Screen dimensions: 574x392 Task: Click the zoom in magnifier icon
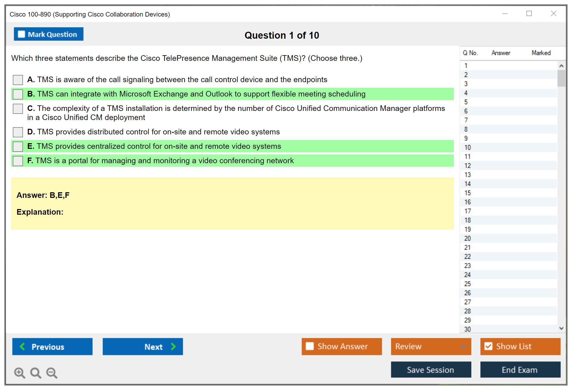tap(19, 373)
